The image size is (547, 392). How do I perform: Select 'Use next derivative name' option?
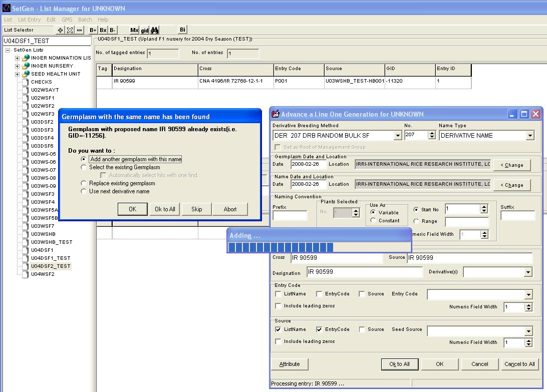tap(83, 191)
